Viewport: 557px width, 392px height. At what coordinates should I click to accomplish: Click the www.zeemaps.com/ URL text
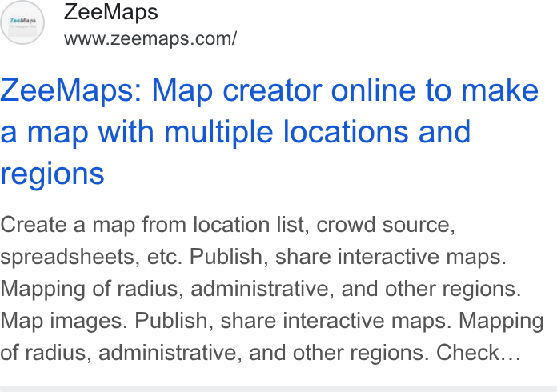pos(150,38)
